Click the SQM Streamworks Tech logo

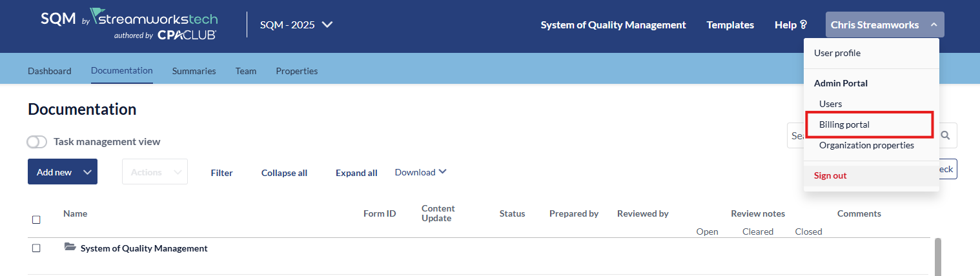[x=129, y=25]
